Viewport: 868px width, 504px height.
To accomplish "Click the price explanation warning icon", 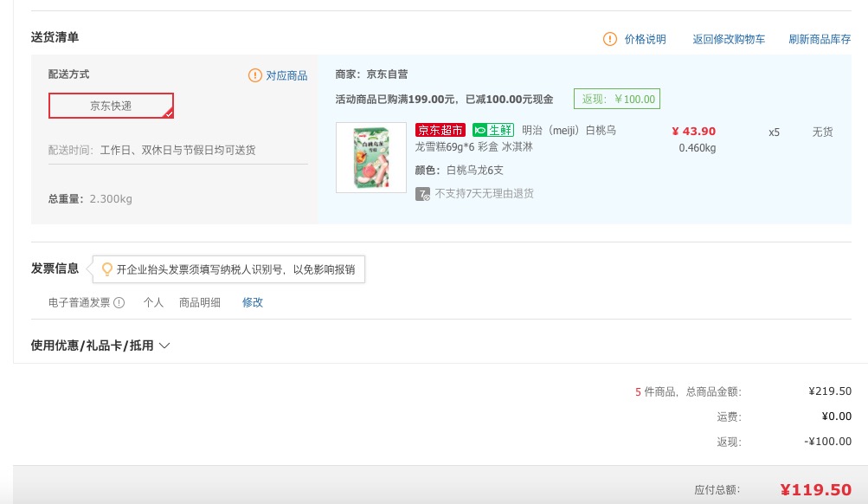I will click(609, 39).
